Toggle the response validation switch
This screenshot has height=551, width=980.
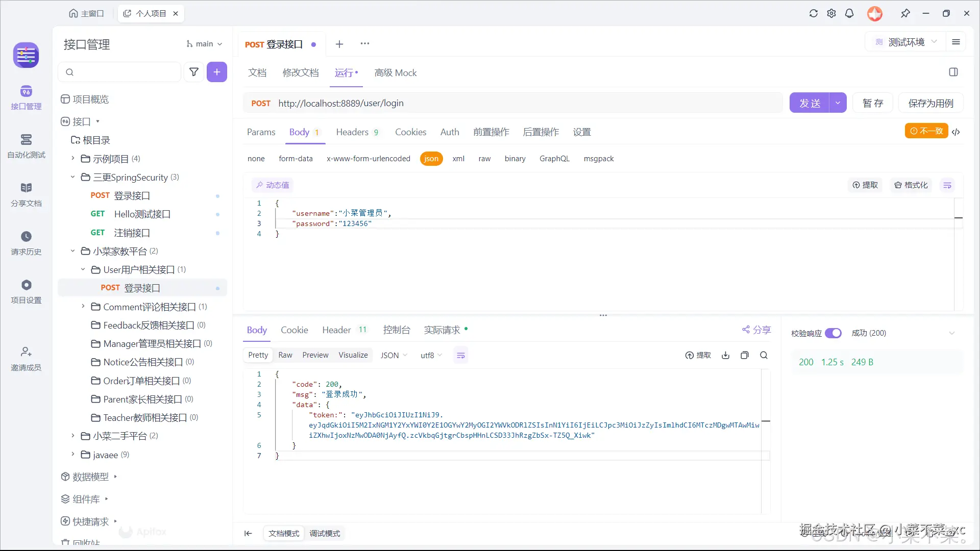click(x=833, y=333)
